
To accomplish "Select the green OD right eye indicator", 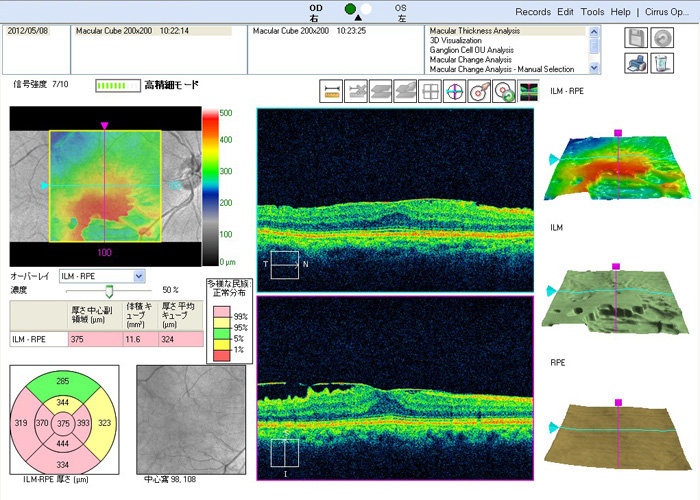I will [x=350, y=8].
